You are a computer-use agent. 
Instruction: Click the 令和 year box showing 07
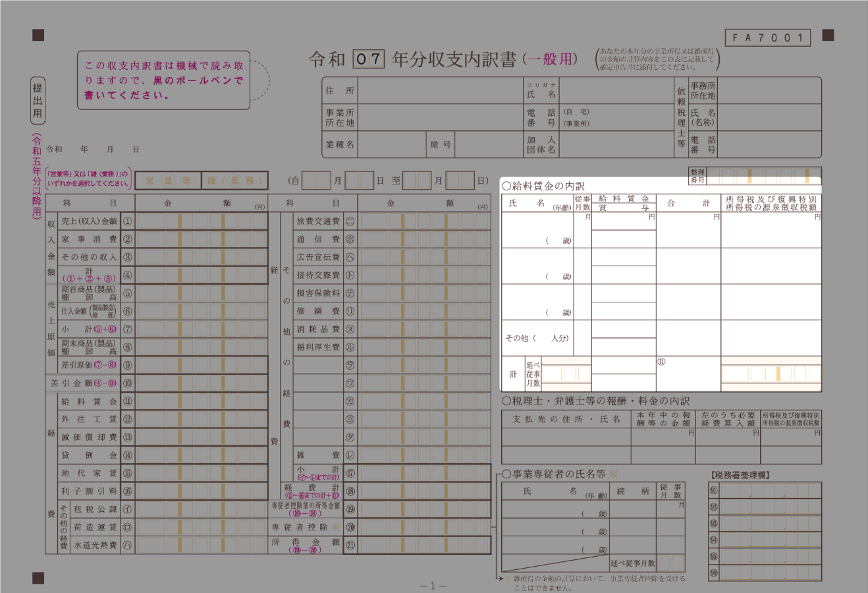pos(368,59)
